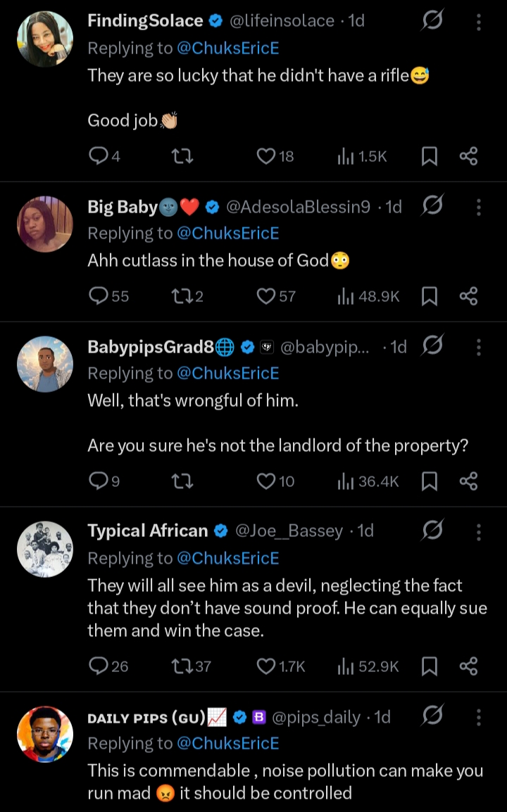Open more options for FindingSolace's reply

pyautogui.click(x=479, y=22)
